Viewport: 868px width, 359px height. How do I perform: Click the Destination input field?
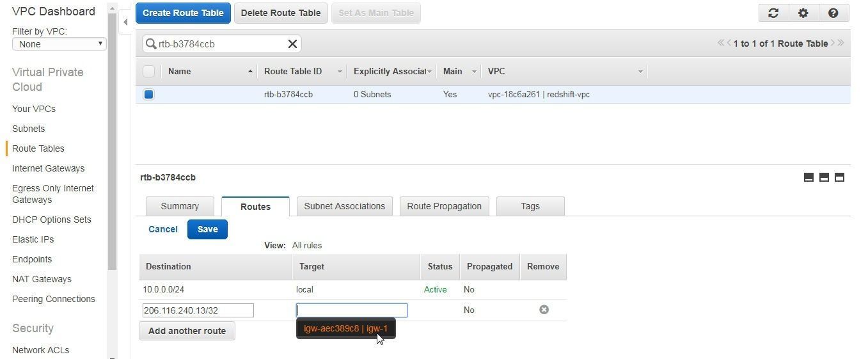pos(198,310)
